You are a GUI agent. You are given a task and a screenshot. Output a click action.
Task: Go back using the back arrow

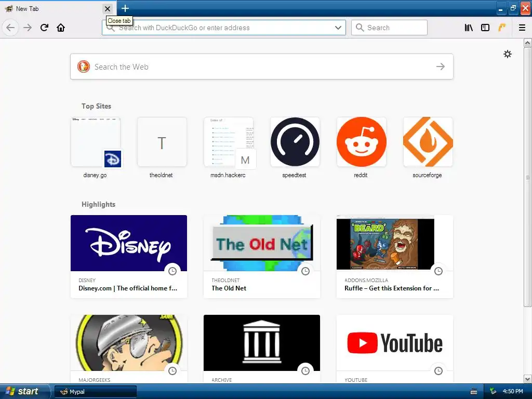pyautogui.click(x=10, y=28)
